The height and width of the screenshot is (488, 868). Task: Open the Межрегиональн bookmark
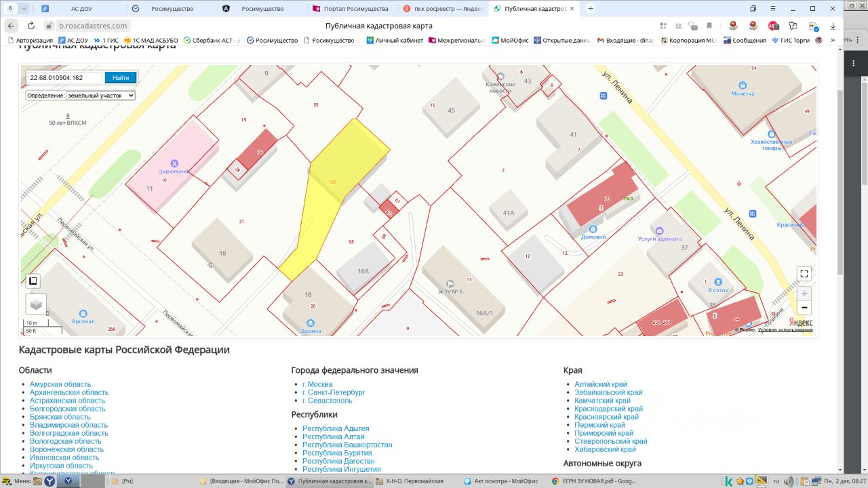(456, 41)
